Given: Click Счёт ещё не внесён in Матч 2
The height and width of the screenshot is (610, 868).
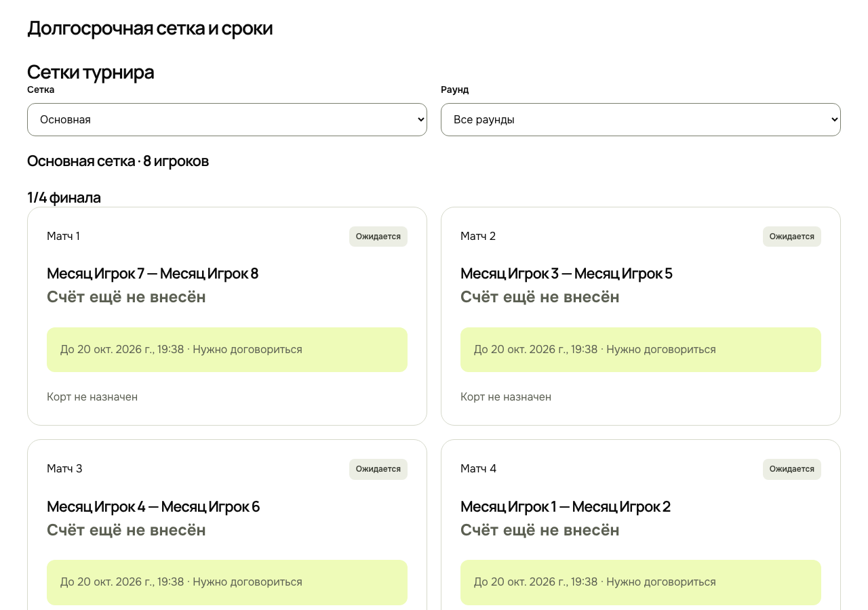Looking at the screenshot, I should tap(540, 297).
